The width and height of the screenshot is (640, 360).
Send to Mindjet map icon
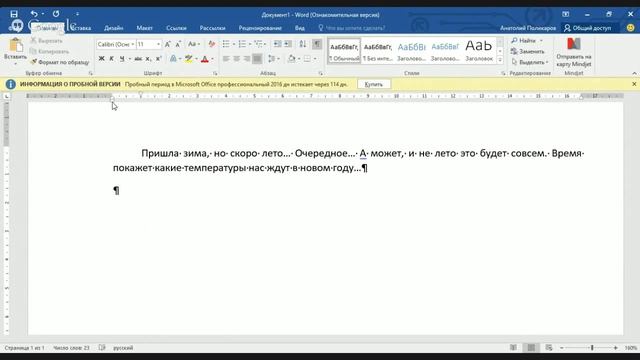click(573, 52)
